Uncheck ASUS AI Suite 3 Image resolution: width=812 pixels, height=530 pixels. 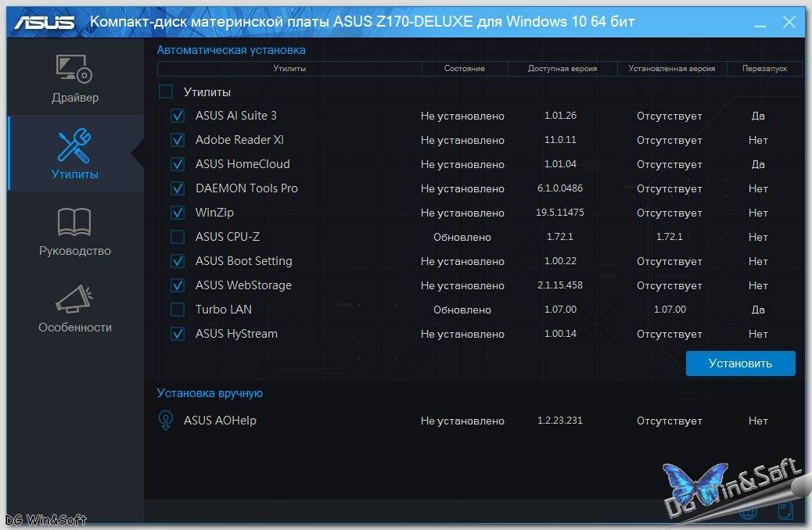point(178,116)
